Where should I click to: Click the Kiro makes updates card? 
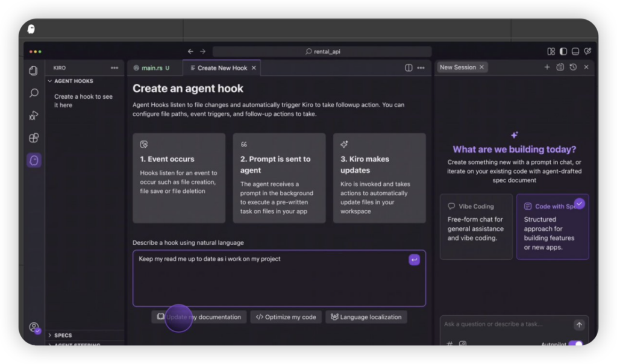380,178
